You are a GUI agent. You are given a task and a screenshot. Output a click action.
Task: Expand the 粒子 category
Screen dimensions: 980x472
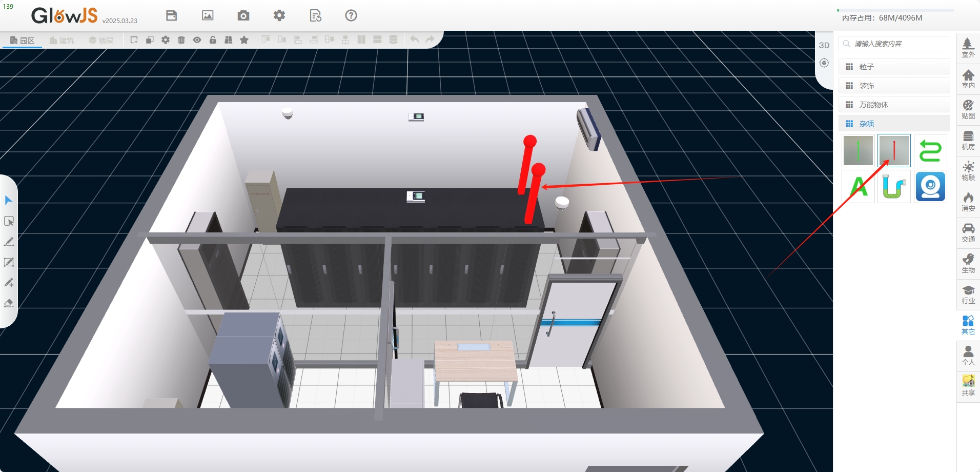(x=894, y=67)
